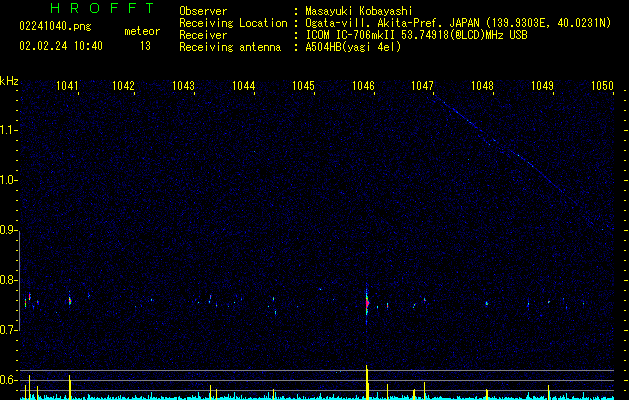This screenshot has width=629, height=400.
Task: Click the 0.9 kHz frequency label
Action: (9, 230)
